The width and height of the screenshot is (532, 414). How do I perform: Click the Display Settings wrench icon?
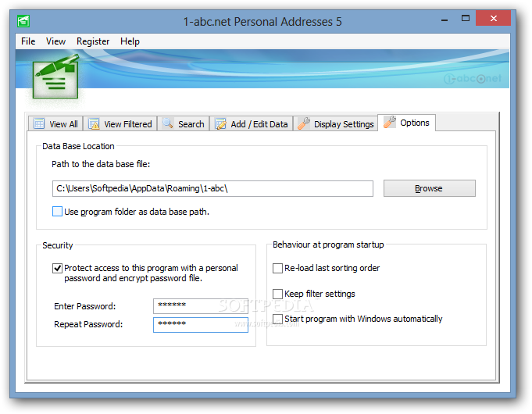(x=304, y=123)
